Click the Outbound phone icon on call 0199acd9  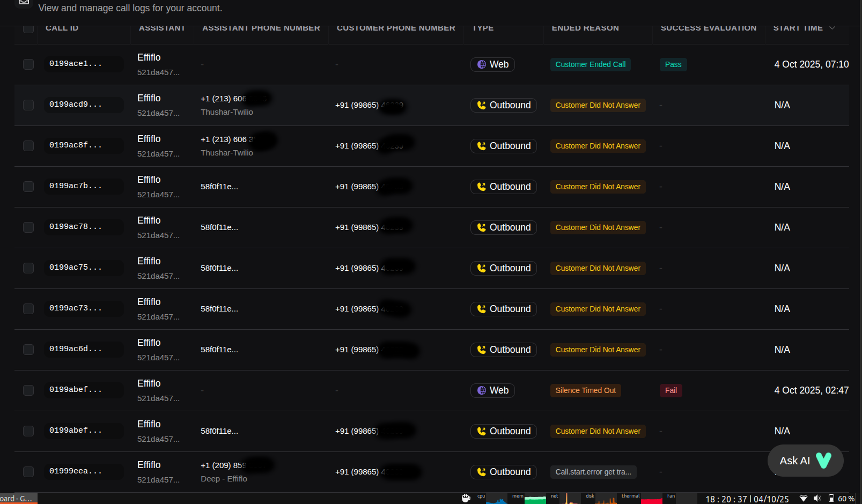[x=482, y=105]
